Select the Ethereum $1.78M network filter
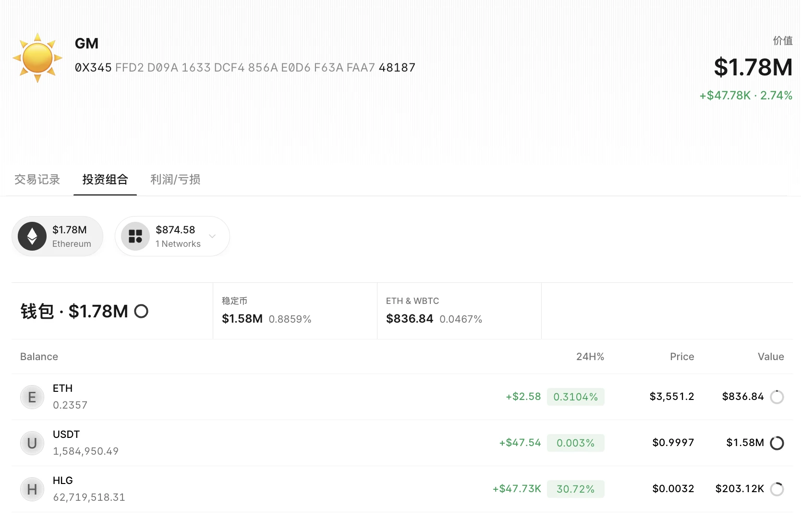 pyautogui.click(x=58, y=236)
